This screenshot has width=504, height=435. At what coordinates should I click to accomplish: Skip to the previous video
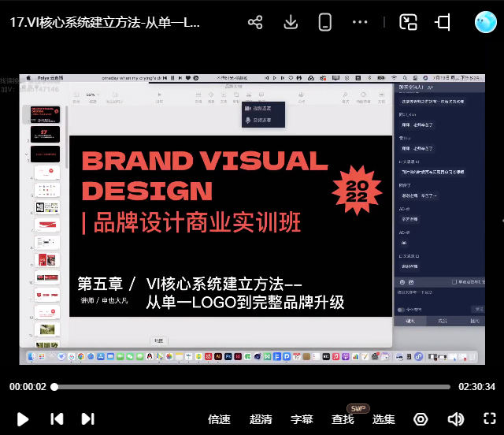(x=57, y=419)
